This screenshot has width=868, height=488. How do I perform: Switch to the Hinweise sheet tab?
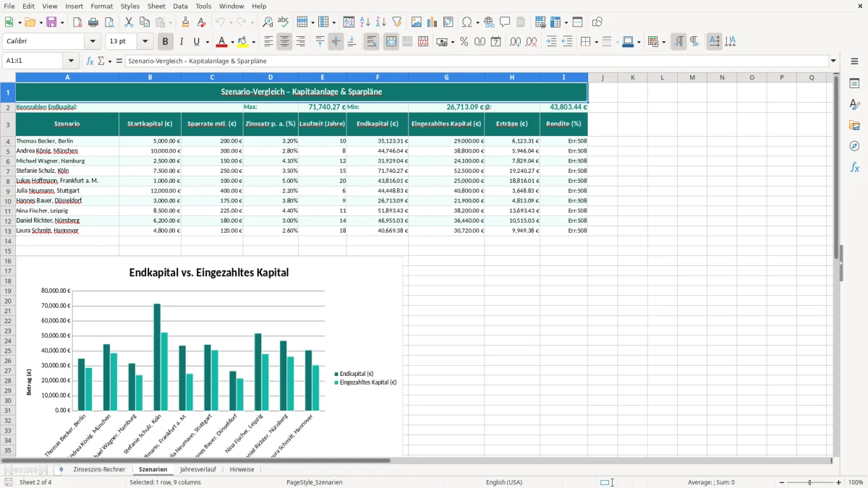coord(242,470)
